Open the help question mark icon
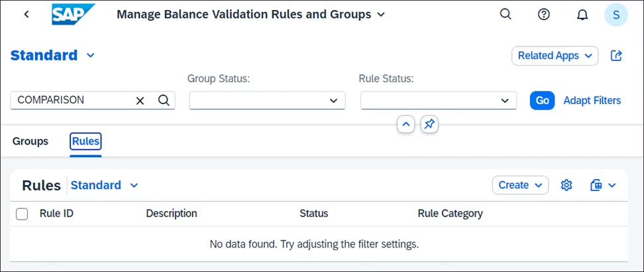644x272 pixels. click(544, 15)
